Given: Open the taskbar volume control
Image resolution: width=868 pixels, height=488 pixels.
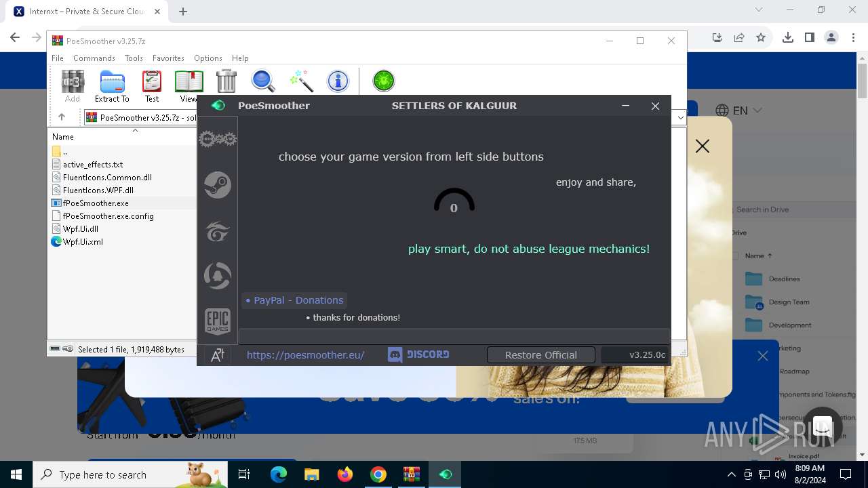Looking at the screenshot, I should (x=780, y=474).
